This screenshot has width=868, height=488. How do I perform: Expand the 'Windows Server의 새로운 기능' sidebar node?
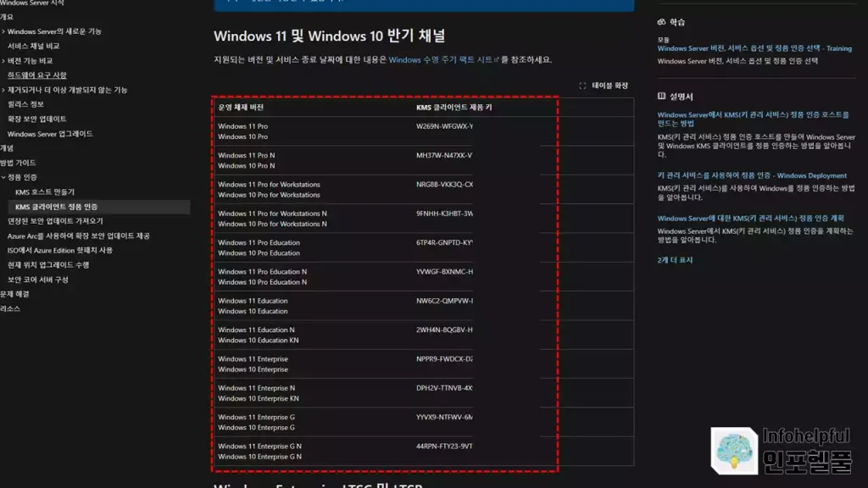point(3,31)
